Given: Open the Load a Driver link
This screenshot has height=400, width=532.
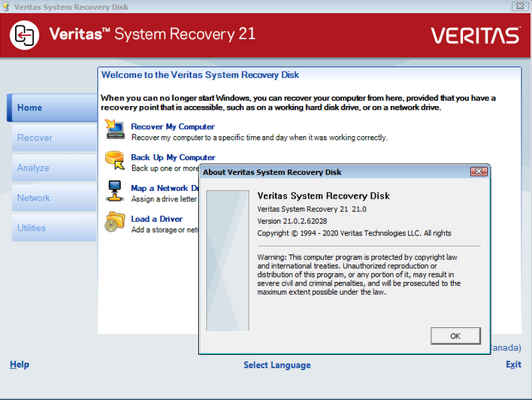Looking at the screenshot, I should tap(157, 219).
